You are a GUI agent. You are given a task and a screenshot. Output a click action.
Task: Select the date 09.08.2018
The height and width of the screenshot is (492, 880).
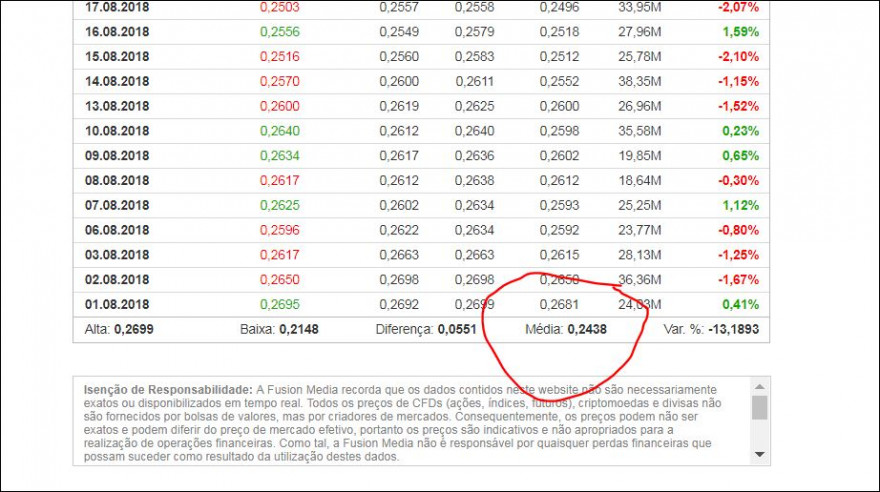[117, 155]
